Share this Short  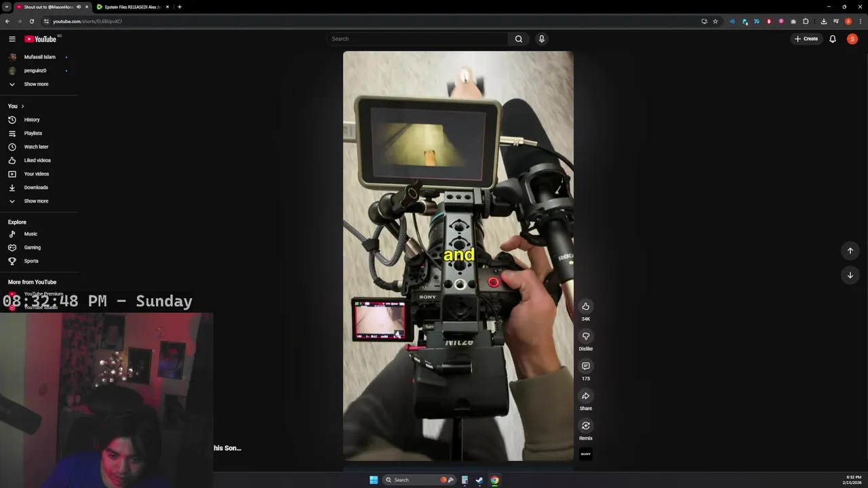[x=586, y=396]
